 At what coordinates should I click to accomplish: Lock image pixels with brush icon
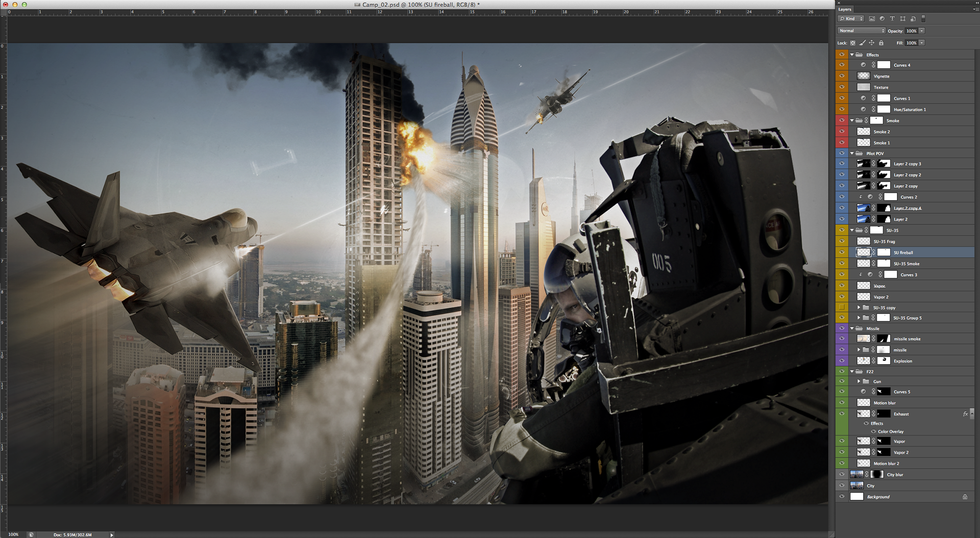tap(862, 43)
